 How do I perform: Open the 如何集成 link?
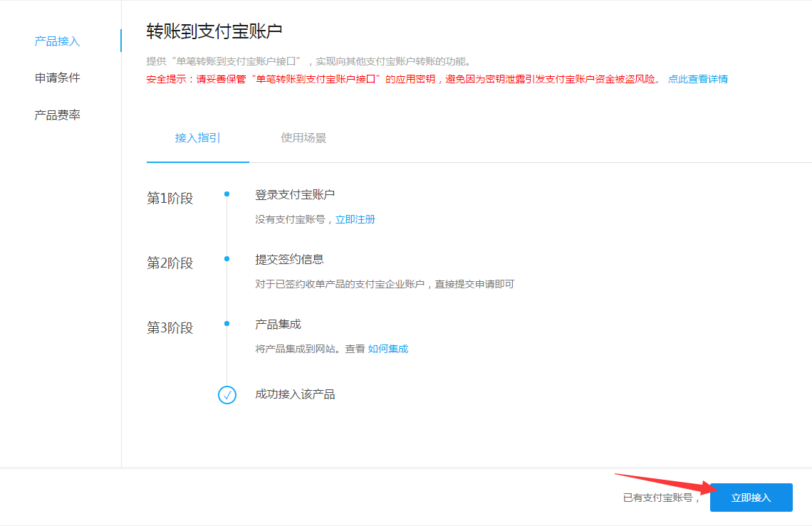tap(388, 349)
